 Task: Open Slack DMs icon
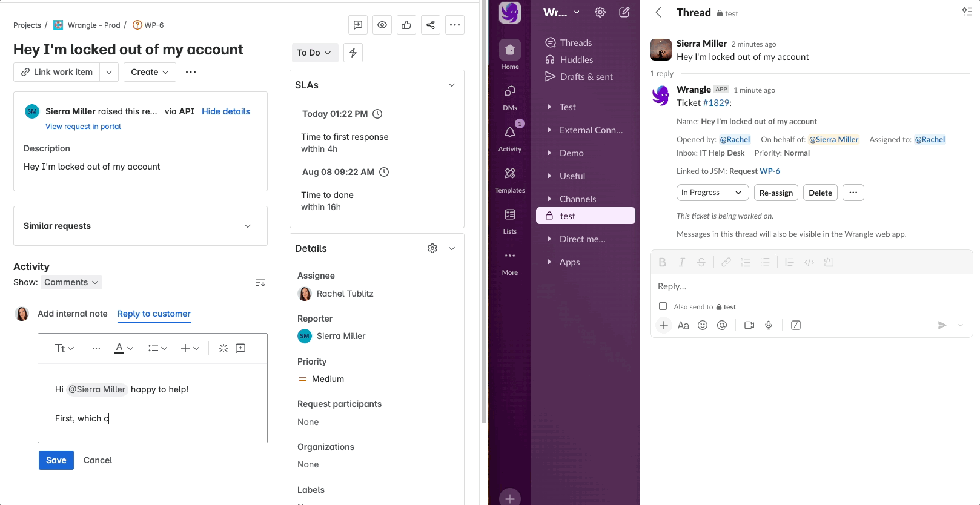(510, 97)
